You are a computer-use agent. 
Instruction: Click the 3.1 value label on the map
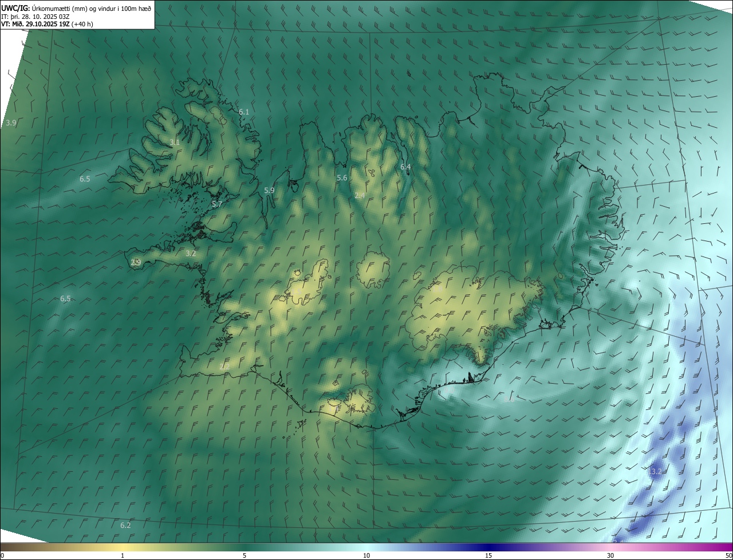[175, 142]
